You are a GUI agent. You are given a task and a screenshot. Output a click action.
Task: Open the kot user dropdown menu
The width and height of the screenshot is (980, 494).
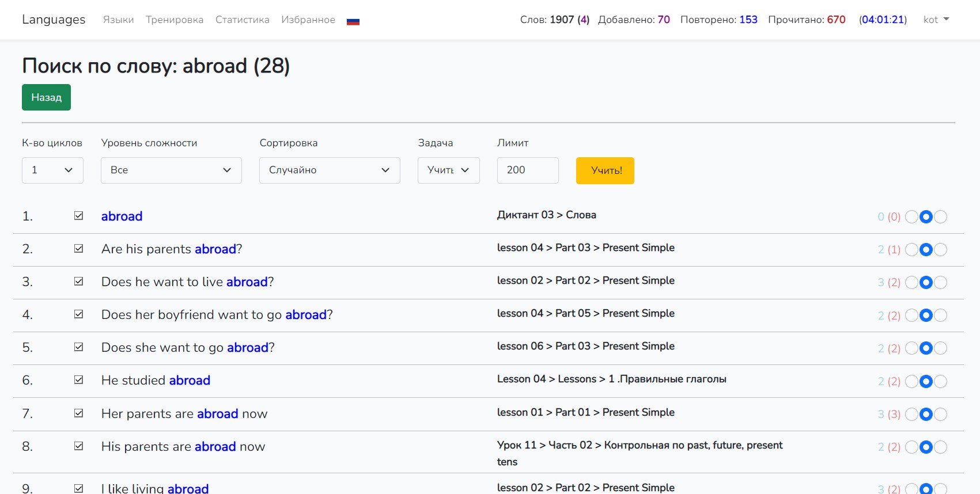(x=936, y=20)
